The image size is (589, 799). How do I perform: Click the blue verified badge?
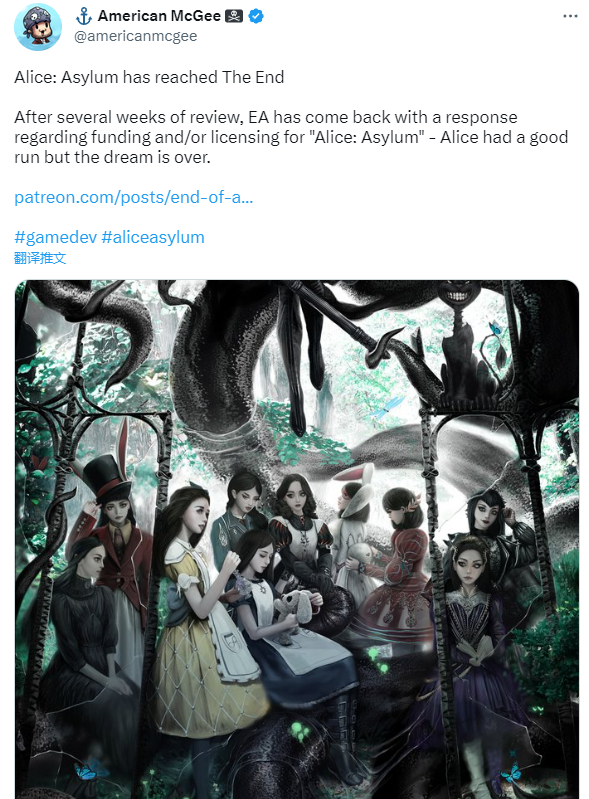(256, 16)
